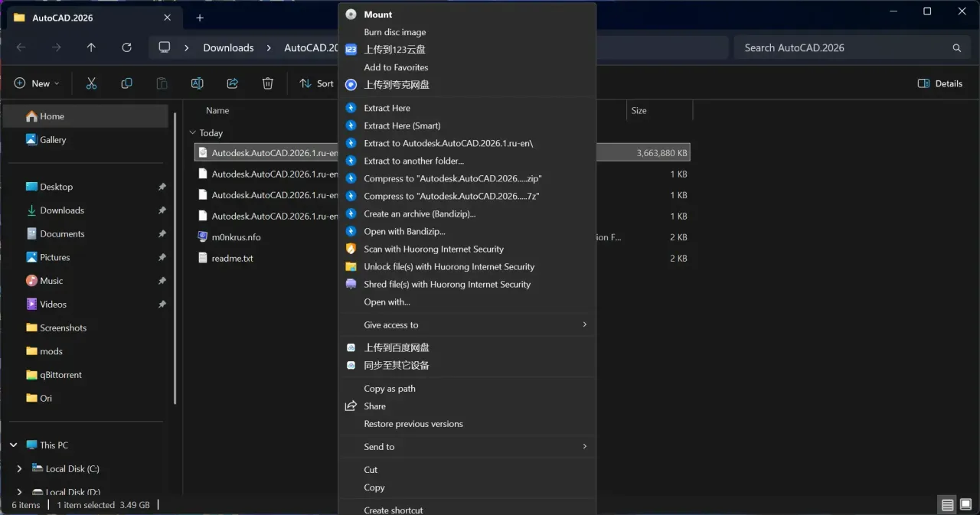Go back with the back arrow
This screenshot has width=980, height=515.
click(21, 47)
